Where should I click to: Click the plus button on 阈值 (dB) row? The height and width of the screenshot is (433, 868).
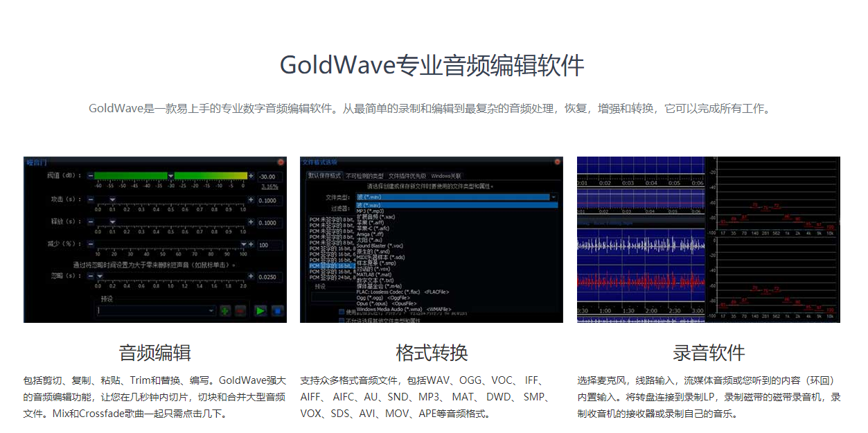click(x=251, y=177)
